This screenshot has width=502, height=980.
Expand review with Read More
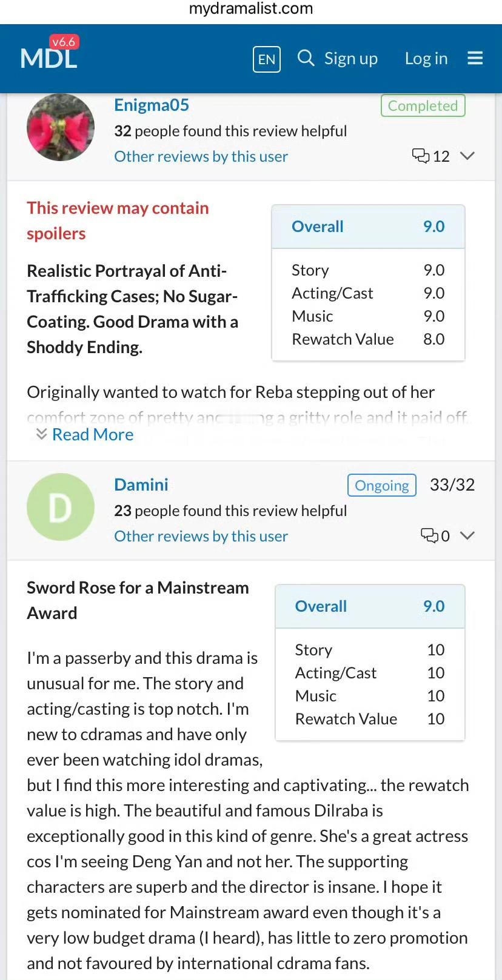click(x=93, y=434)
